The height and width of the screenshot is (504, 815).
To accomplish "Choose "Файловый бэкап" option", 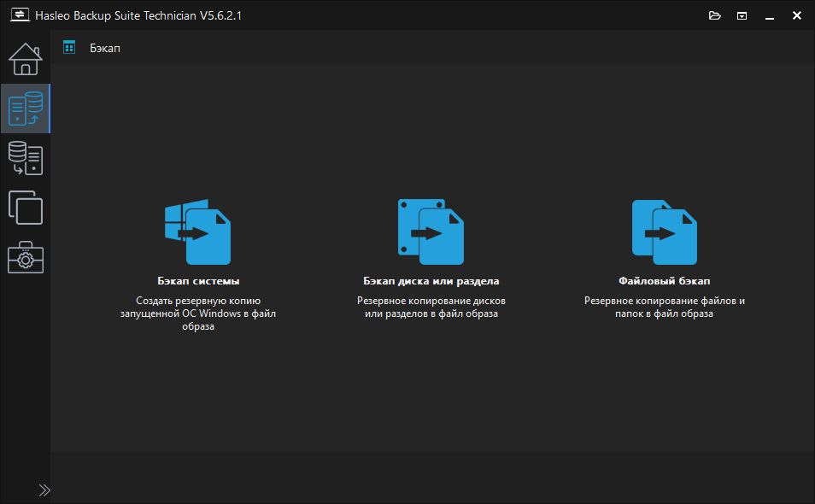I will [664, 280].
